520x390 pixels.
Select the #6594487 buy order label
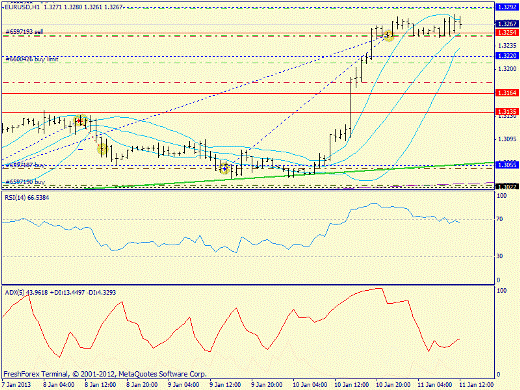[25, 165]
